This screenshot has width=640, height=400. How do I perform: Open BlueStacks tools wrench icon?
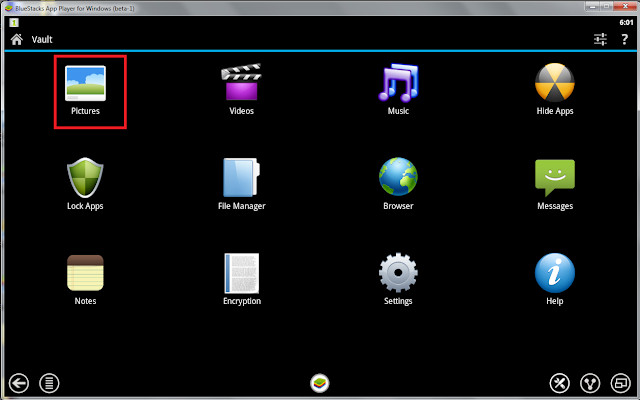click(560, 383)
